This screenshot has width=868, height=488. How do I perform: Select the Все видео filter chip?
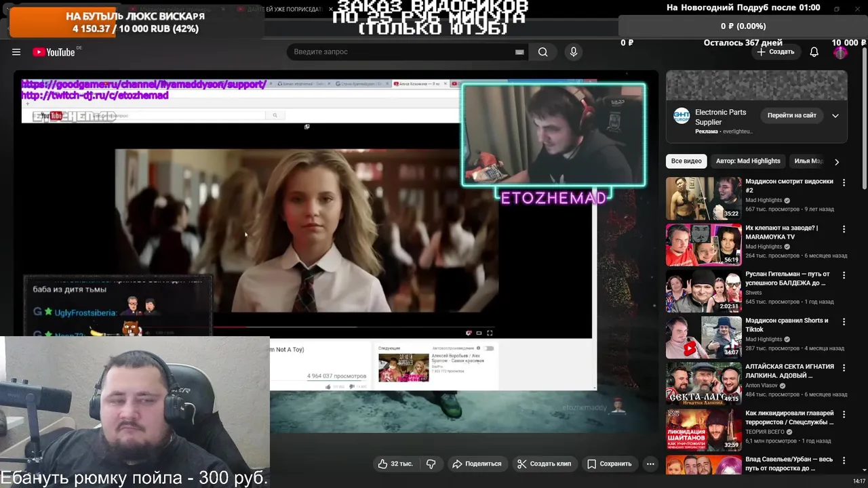686,161
